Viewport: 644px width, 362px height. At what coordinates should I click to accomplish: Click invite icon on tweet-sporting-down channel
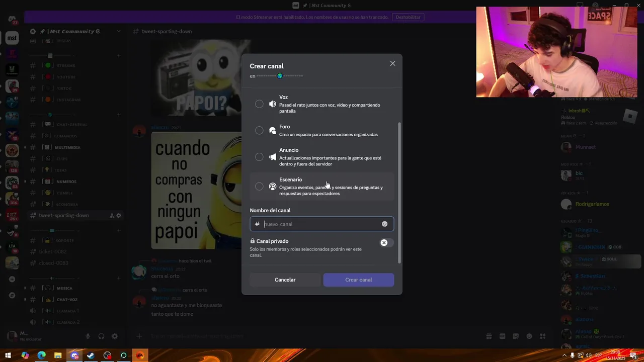point(112,216)
